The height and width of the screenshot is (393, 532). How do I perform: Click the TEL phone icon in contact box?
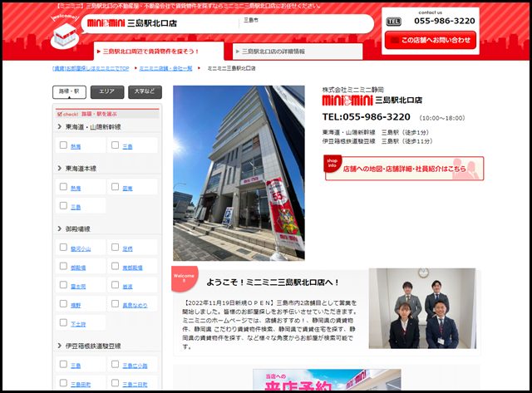393,22
